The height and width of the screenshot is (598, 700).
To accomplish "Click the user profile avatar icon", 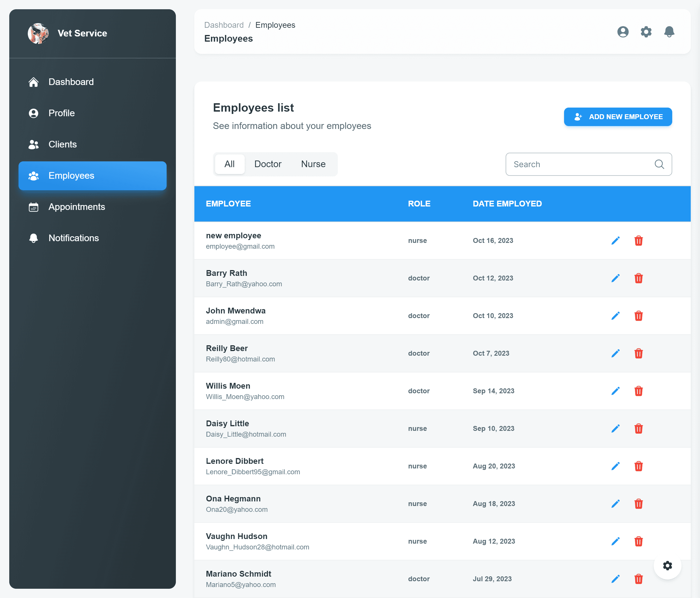I will coord(623,32).
